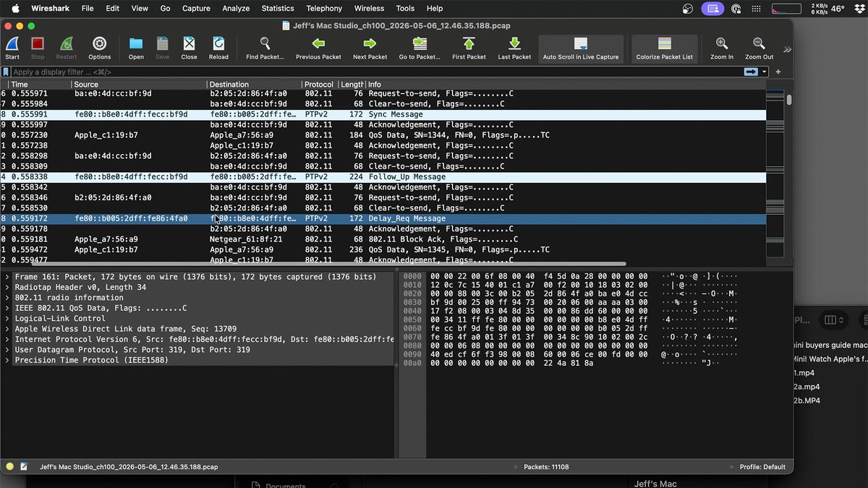Go to Next Packet arrow

[370, 44]
